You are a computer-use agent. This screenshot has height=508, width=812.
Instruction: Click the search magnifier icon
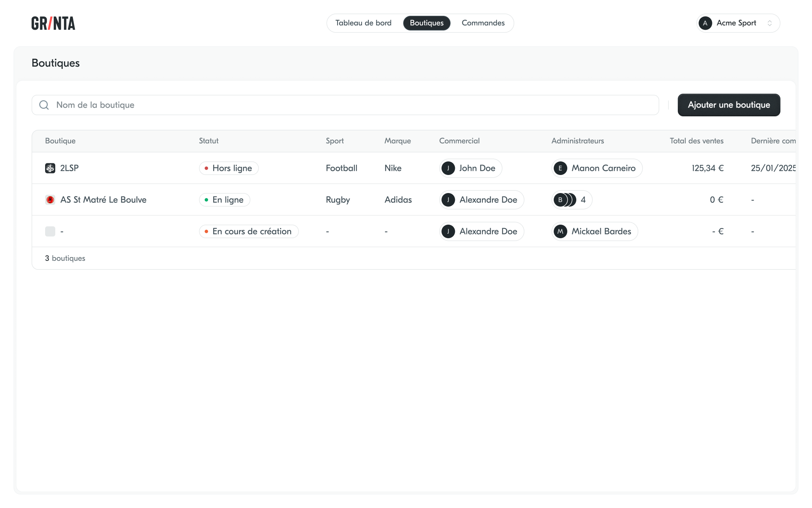pyautogui.click(x=44, y=105)
